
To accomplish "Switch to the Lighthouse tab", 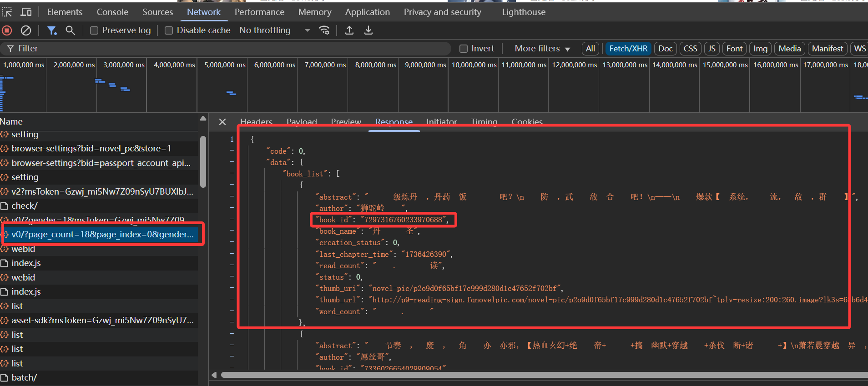I will [x=524, y=12].
